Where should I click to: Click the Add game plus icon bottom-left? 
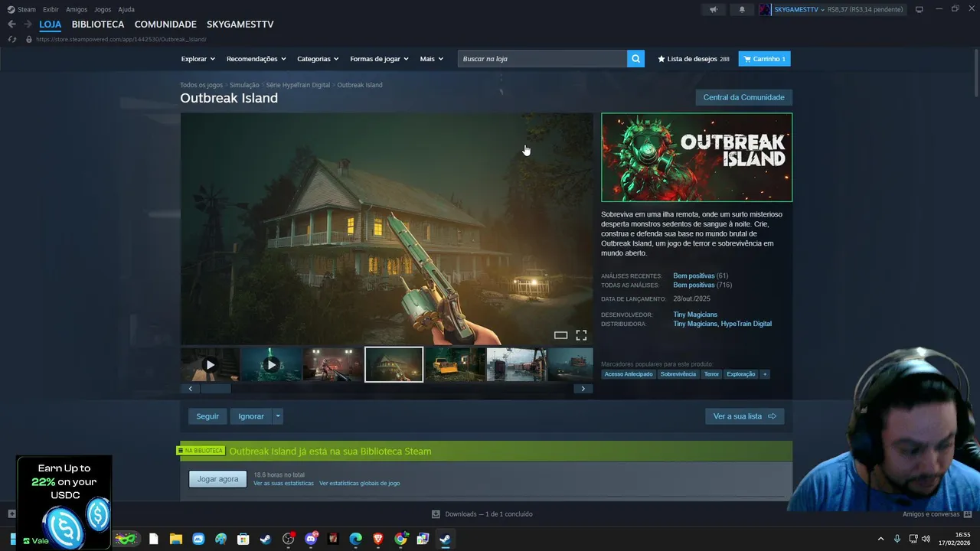[11, 514]
